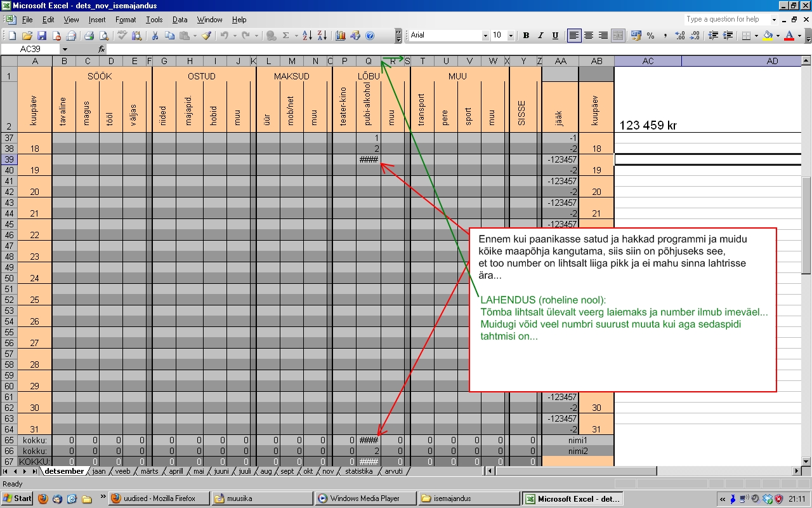The width and height of the screenshot is (812, 508).
Task: Expand the AutoSum functions arrow
Action: tap(296, 36)
